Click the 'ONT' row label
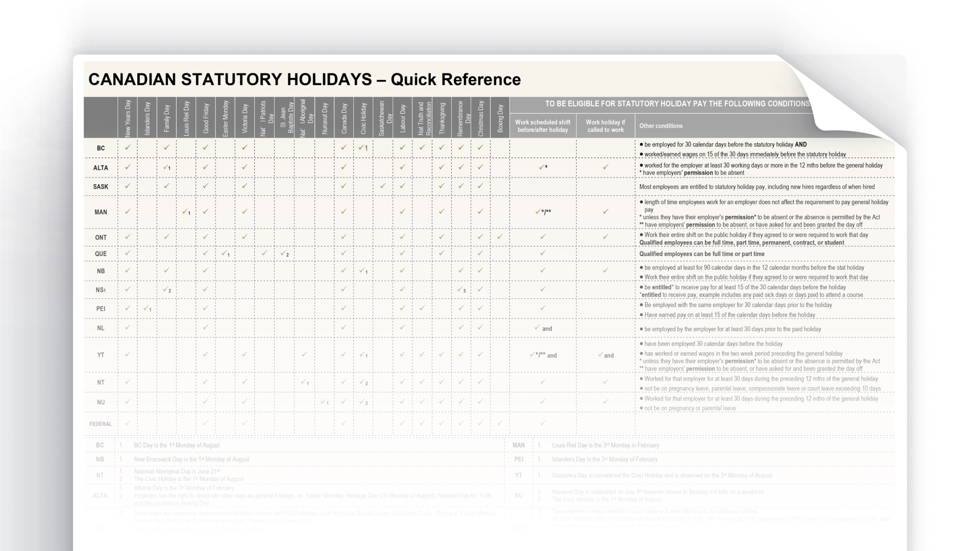The height and width of the screenshot is (551, 980). point(101,237)
